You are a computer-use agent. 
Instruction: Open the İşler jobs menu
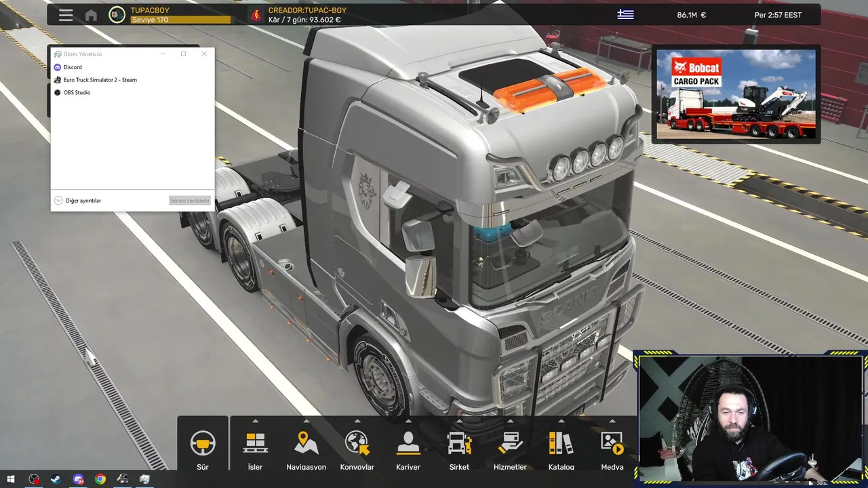pos(255,444)
